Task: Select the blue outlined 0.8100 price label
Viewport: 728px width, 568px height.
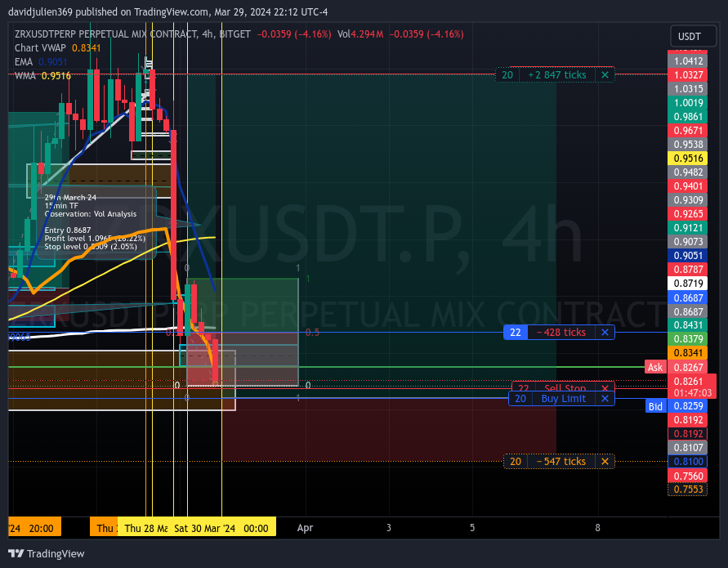Action: [688, 462]
